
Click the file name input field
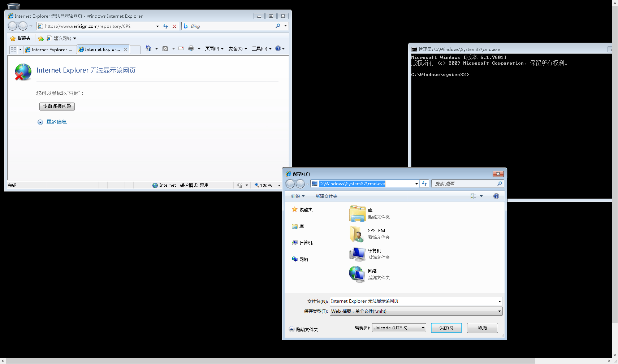coord(413,301)
